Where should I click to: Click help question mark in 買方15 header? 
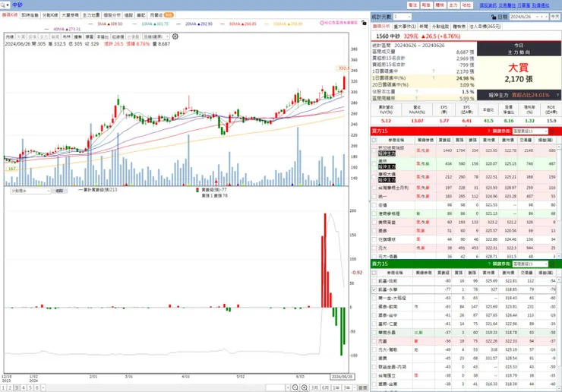pos(488,131)
